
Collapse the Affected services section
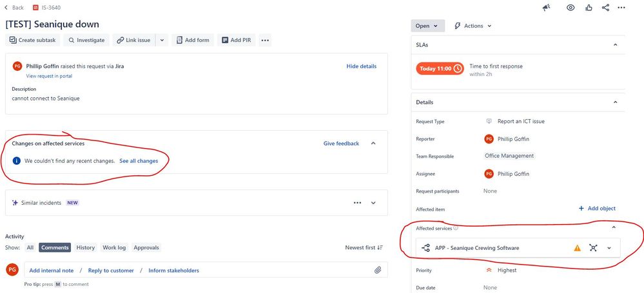(614, 227)
